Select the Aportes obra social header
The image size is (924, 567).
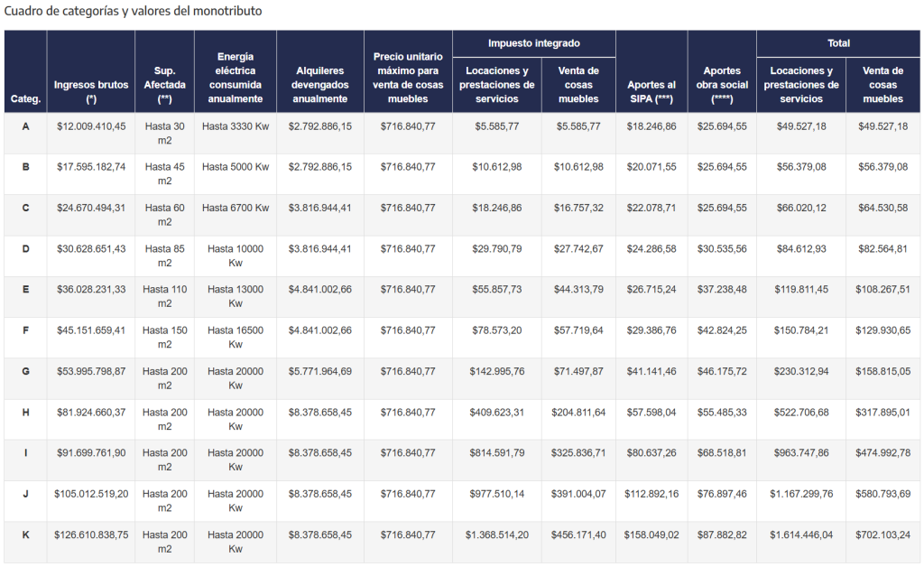coord(722,71)
